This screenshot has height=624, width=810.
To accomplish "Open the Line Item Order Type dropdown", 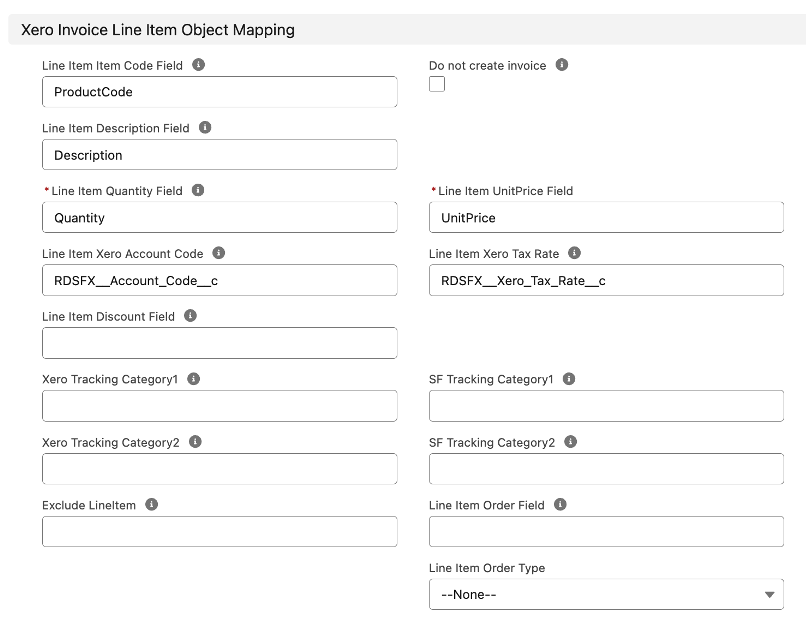I will 606,595.
